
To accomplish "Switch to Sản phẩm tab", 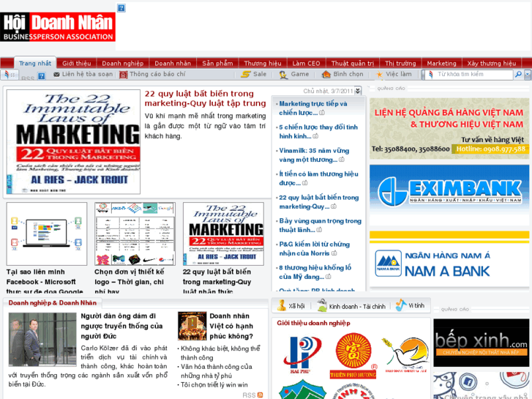I will tap(217, 63).
